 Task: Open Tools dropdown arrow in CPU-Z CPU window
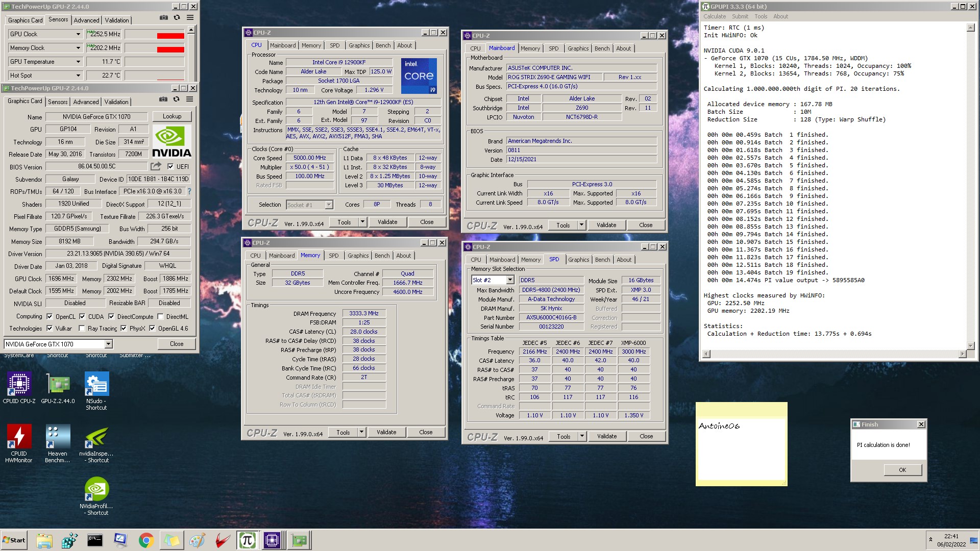pos(362,222)
